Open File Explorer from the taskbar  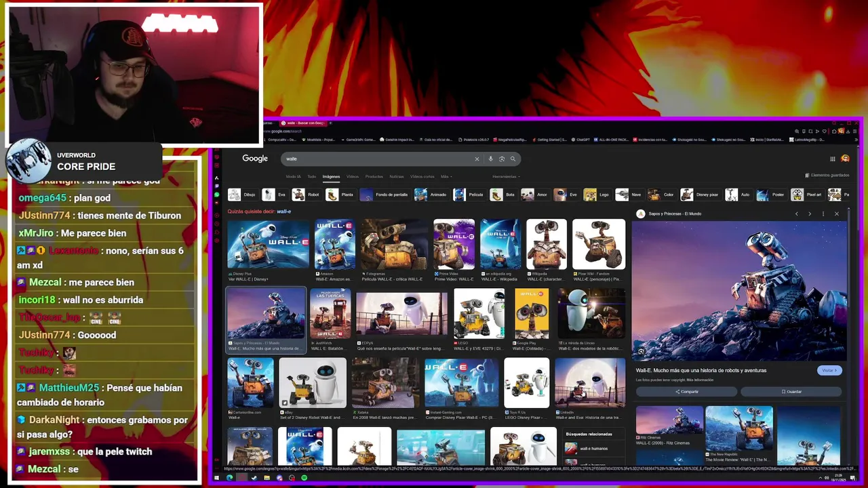267,478
